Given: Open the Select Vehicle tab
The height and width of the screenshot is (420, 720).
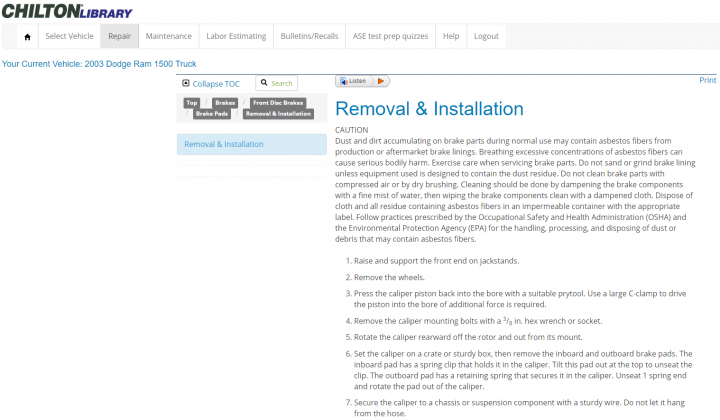Looking at the screenshot, I should pyautogui.click(x=69, y=37).
